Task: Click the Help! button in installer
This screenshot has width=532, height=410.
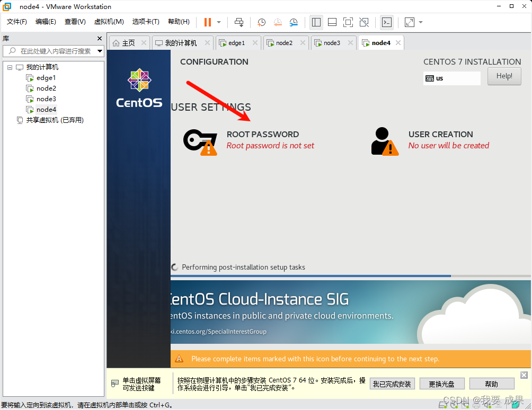Action: click(504, 76)
